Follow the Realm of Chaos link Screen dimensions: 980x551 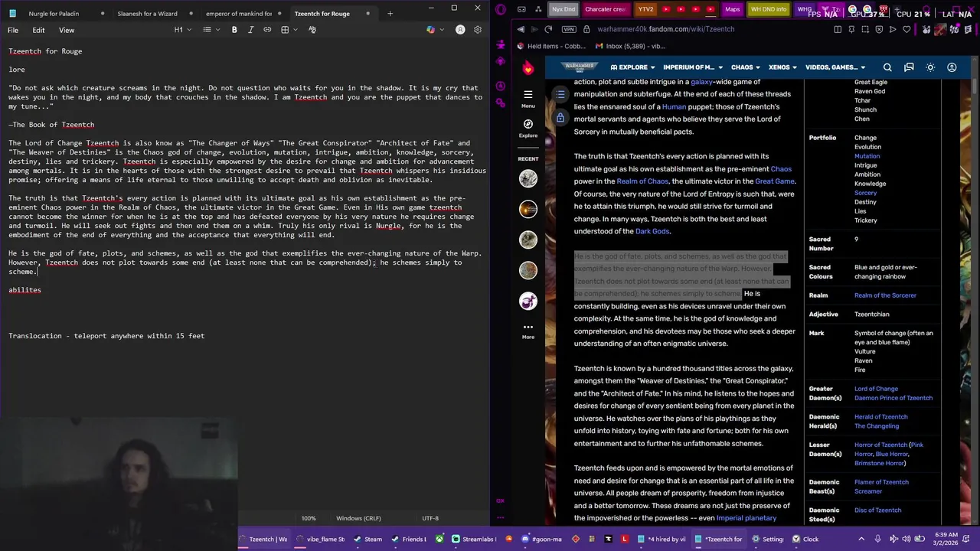[x=642, y=181]
